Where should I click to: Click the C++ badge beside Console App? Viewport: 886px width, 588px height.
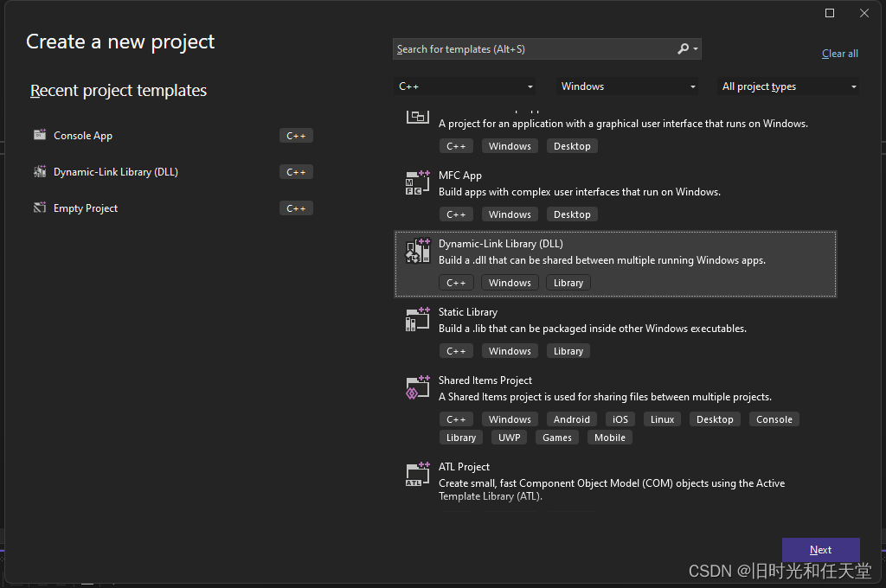[296, 136]
